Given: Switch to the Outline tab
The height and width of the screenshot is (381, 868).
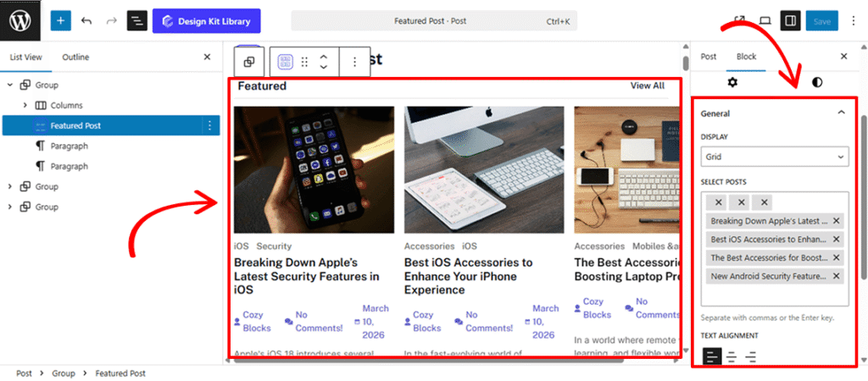Looking at the screenshot, I should coord(75,57).
